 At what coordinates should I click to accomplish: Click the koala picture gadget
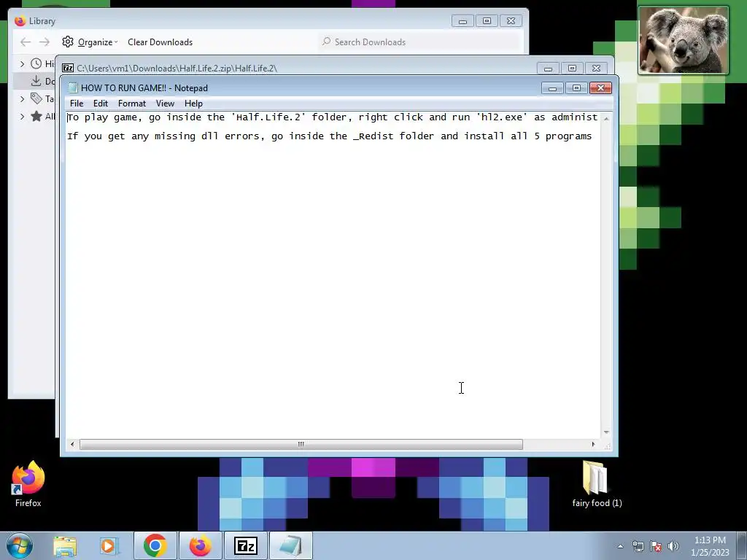click(683, 41)
